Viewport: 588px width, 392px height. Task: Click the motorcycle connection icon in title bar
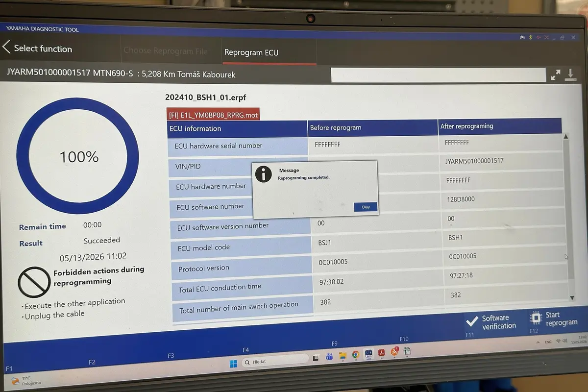(522, 37)
